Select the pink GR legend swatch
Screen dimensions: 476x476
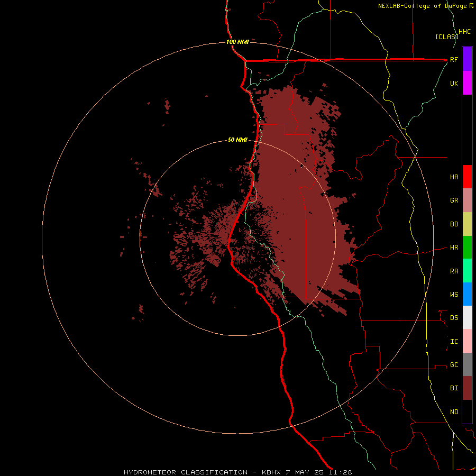point(467,200)
